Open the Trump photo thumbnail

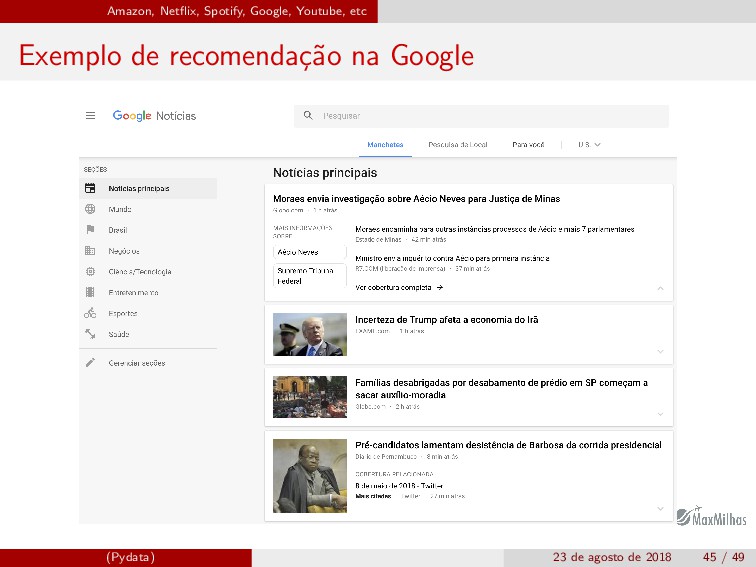310,335
